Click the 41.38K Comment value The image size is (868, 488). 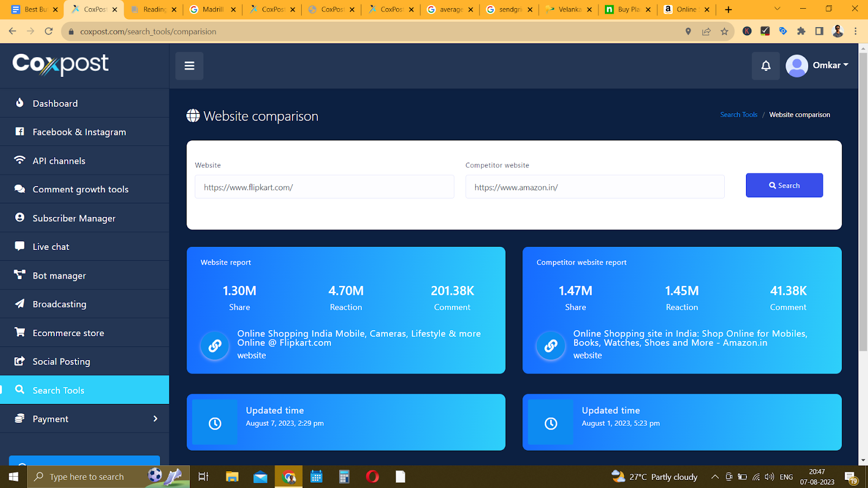[x=788, y=291]
